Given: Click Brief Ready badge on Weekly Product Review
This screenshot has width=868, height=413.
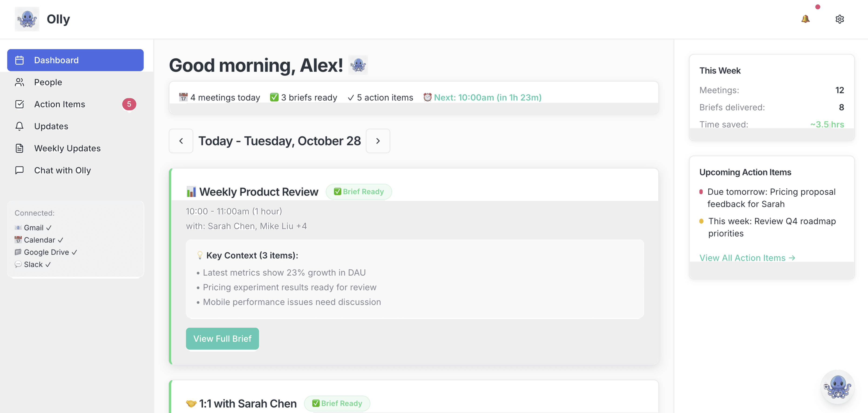Looking at the screenshot, I should pos(359,192).
